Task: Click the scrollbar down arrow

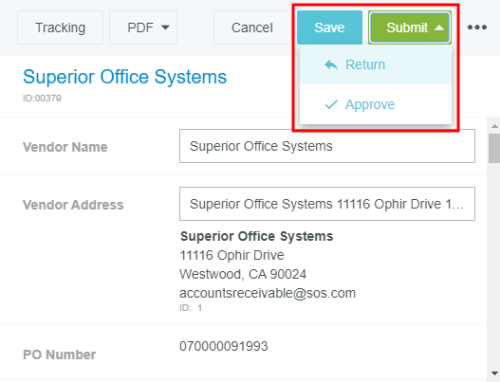Action: tap(494, 373)
